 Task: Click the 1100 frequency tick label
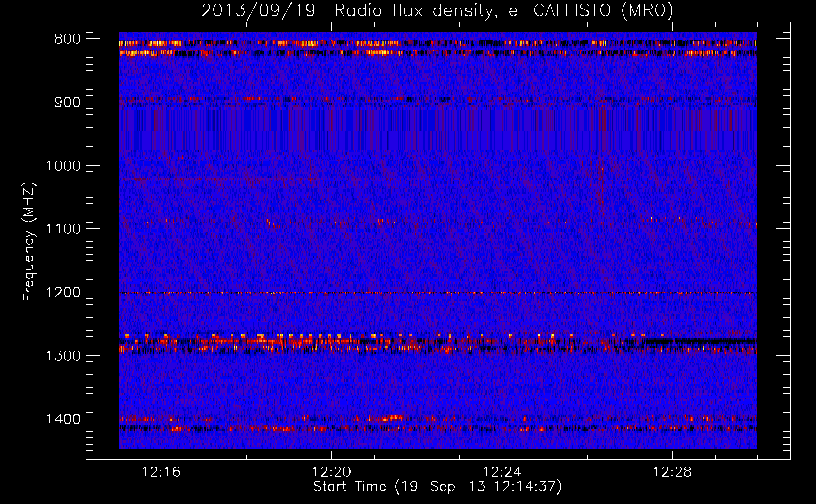coord(63,229)
